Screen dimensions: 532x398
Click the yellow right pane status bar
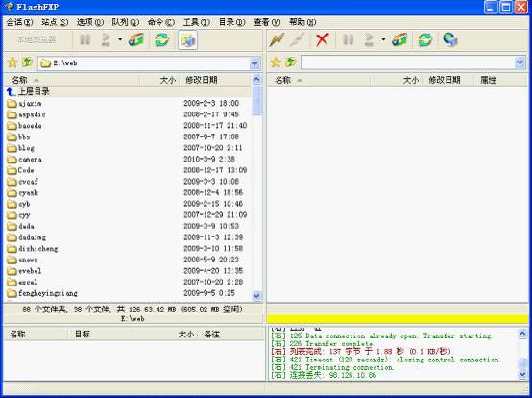click(x=398, y=319)
